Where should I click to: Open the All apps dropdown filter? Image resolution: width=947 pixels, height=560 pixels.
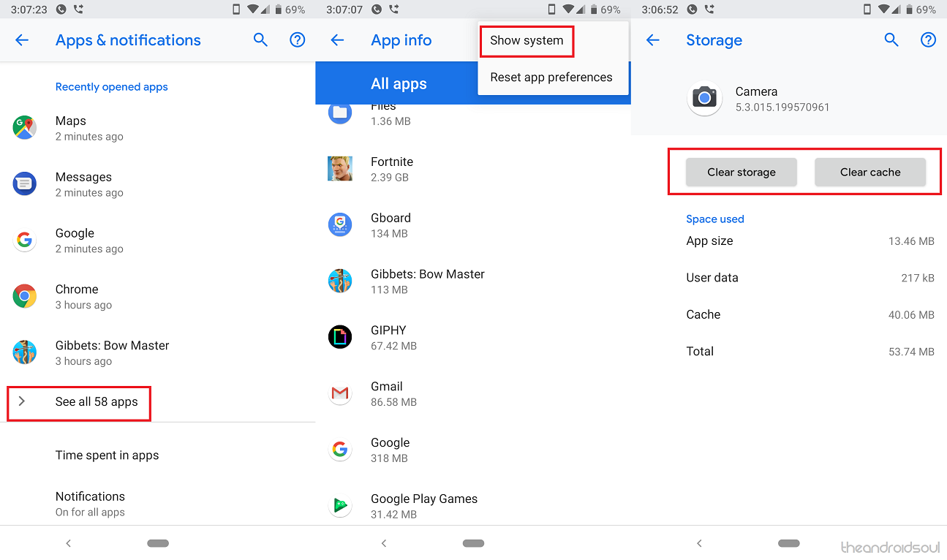399,84
